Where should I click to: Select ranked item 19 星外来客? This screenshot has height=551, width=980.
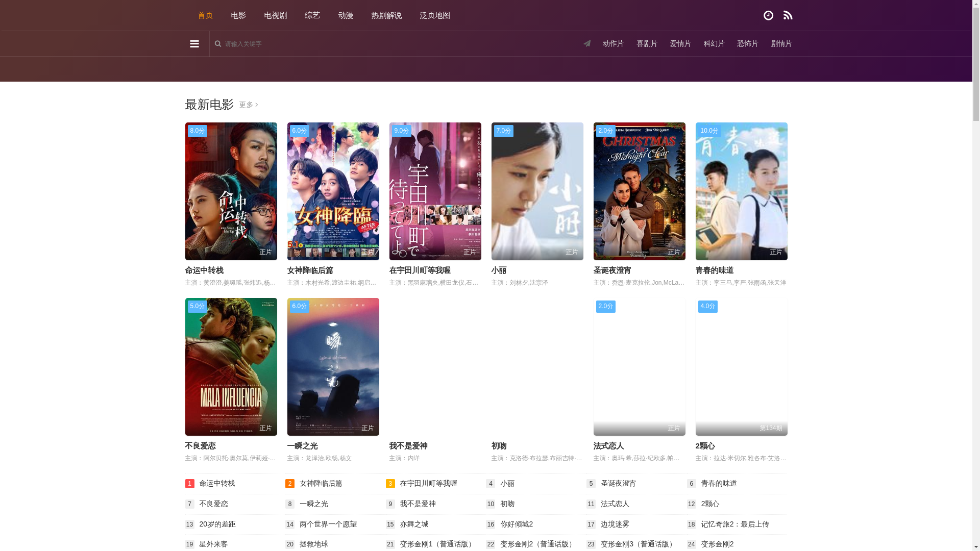coord(213,544)
